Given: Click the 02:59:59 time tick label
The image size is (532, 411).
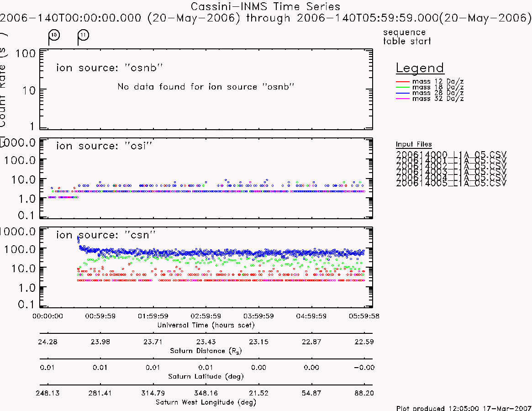Looking at the screenshot, I should [x=205, y=316].
